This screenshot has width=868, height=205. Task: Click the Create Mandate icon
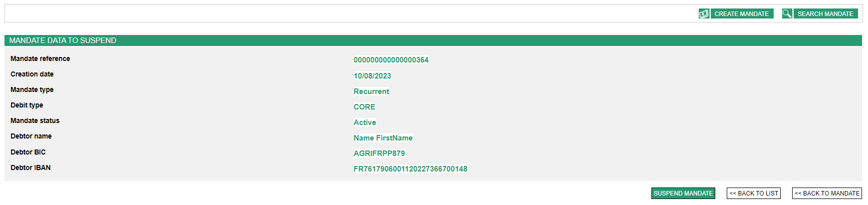point(704,14)
